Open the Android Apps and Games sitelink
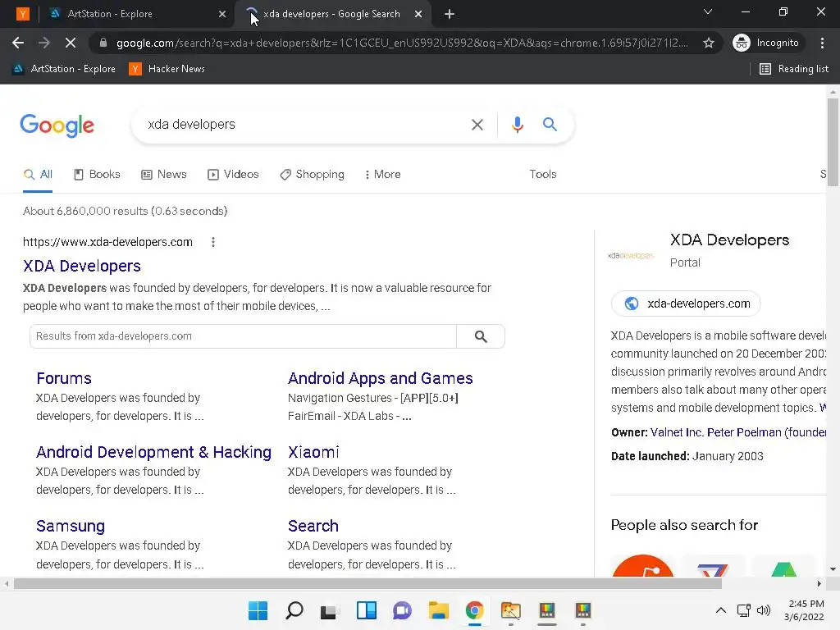 pos(381,378)
